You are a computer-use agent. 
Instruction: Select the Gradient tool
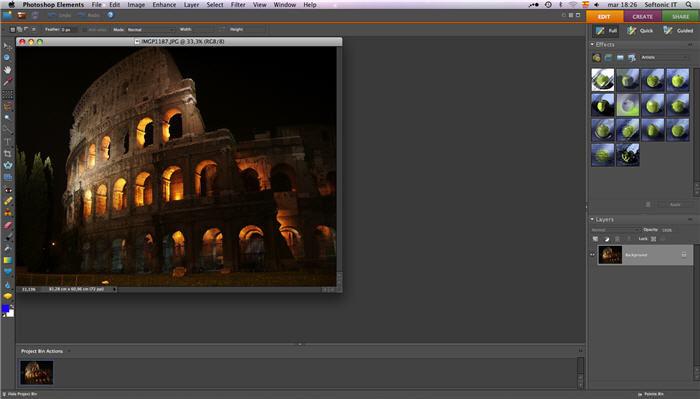pyautogui.click(x=8, y=260)
